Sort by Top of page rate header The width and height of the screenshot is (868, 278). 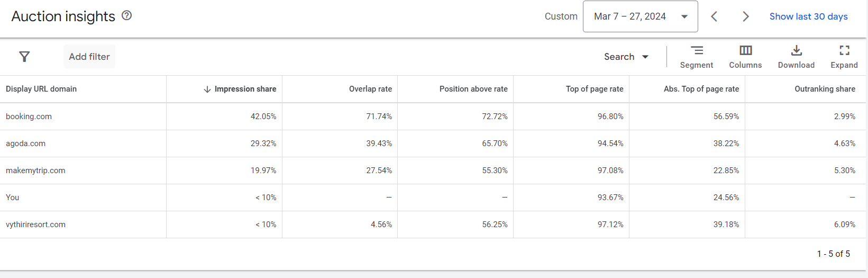coord(595,89)
